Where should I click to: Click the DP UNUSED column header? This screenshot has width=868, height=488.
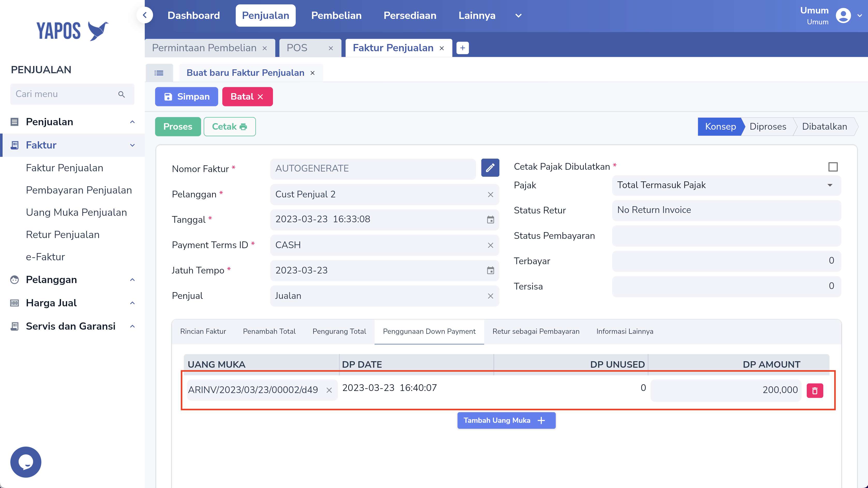(x=617, y=365)
